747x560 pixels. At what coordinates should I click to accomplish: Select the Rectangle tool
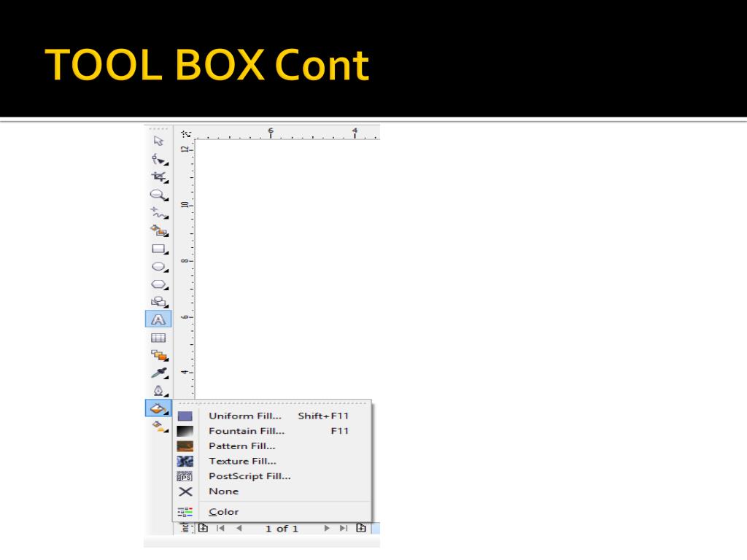[159, 249]
